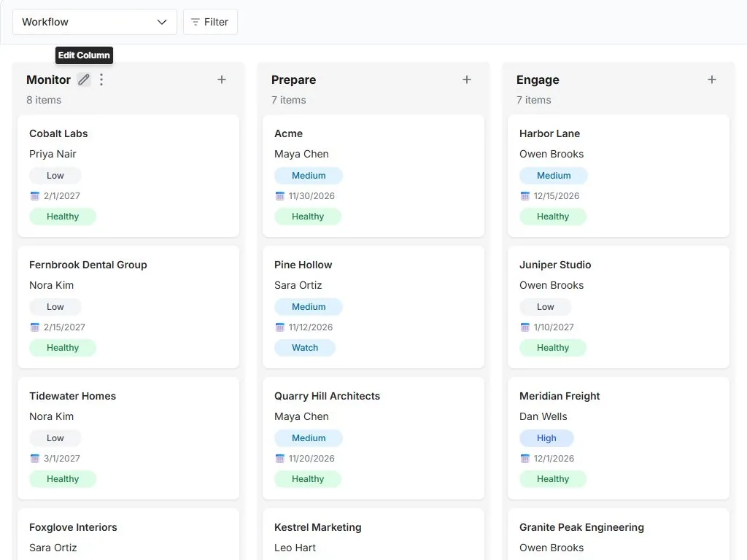Add a new item to the Monitor column
Image resolution: width=747 pixels, height=560 pixels.
pyautogui.click(x=222, y=79)
